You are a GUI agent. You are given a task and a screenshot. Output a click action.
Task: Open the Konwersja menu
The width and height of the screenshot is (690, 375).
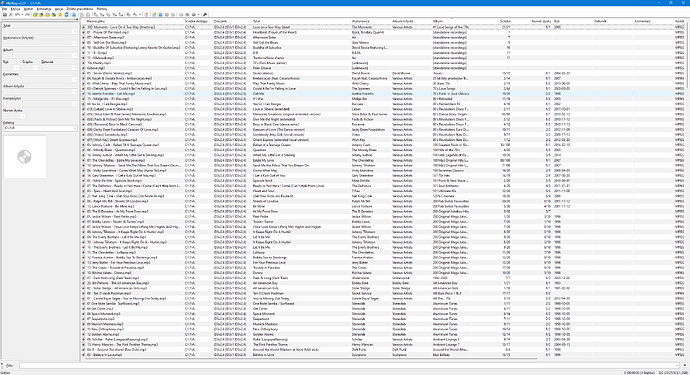click(44, 9)
